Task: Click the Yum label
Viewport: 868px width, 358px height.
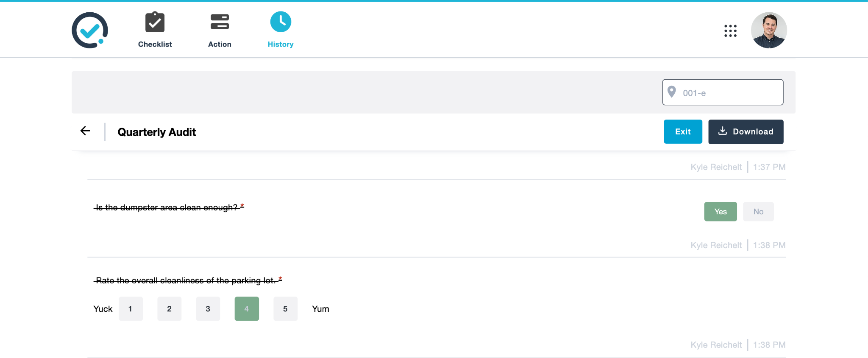Action: coord(320,309)
